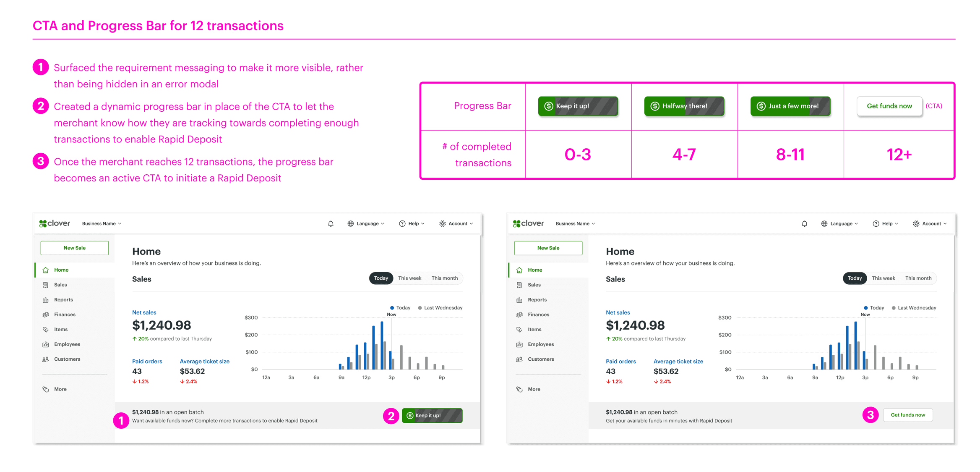This screenshot has width=980, height=472.
Task: Click the Customers people icon in right dashboard sidebar
Action: click(519, 359)
